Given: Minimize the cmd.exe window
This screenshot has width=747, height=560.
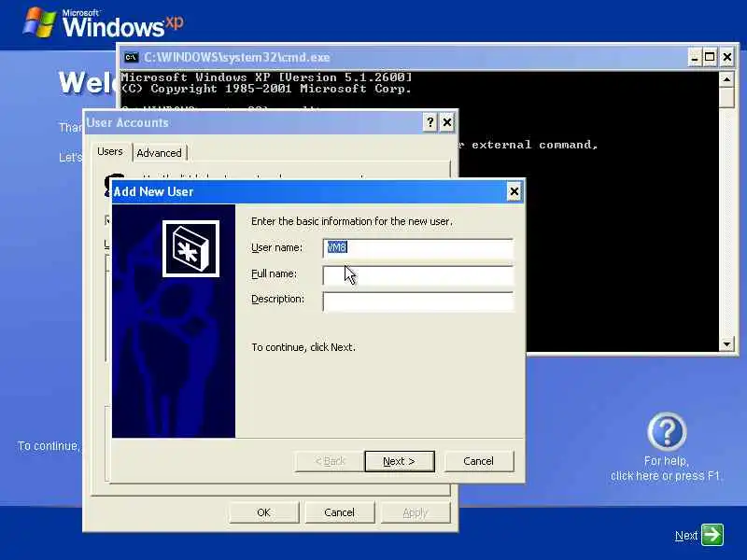Looking at the screenshot, I should [x=695, y=58].
